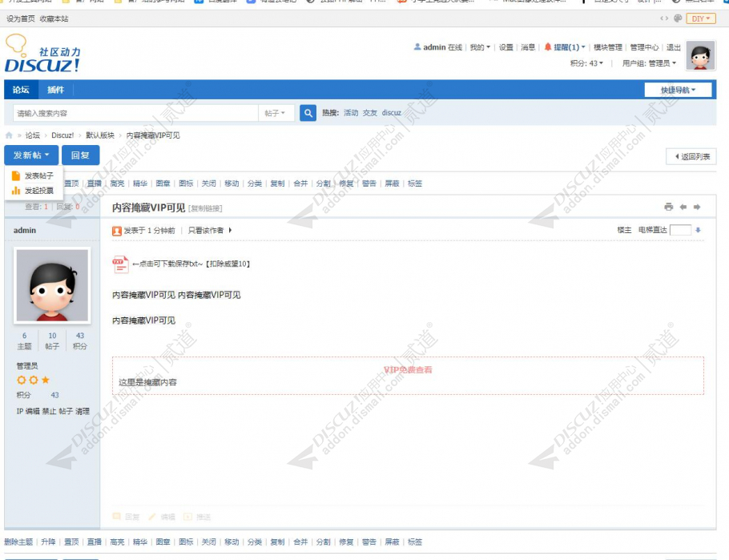Click the 设为首页 link
The image size is (729, 560).
click(21, 19)
